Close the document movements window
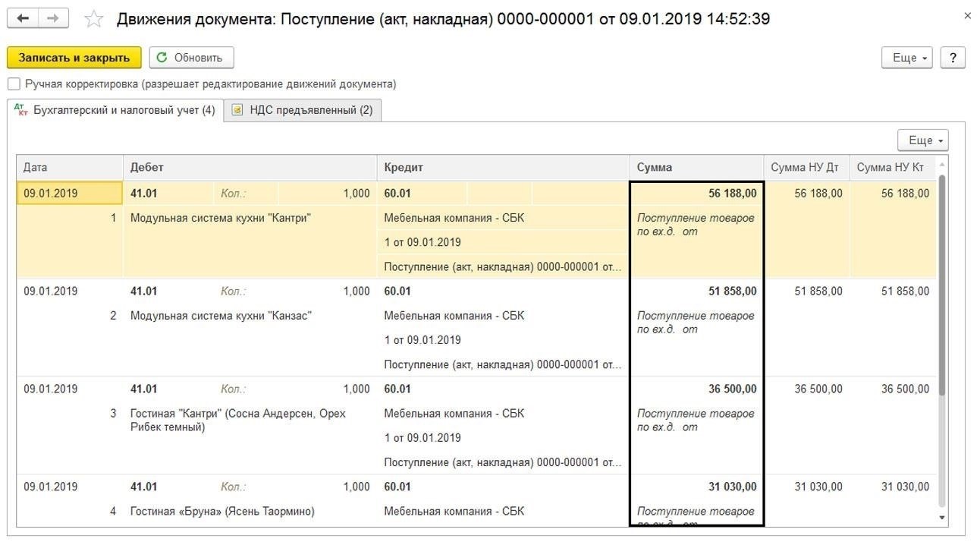The width and height of the screenshot is (980, 542). point(966,15)
